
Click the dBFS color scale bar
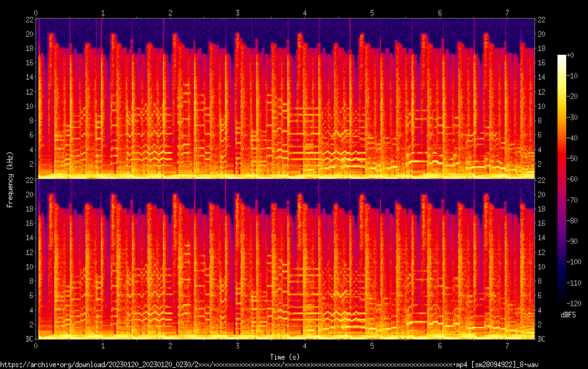click(562, 179)
